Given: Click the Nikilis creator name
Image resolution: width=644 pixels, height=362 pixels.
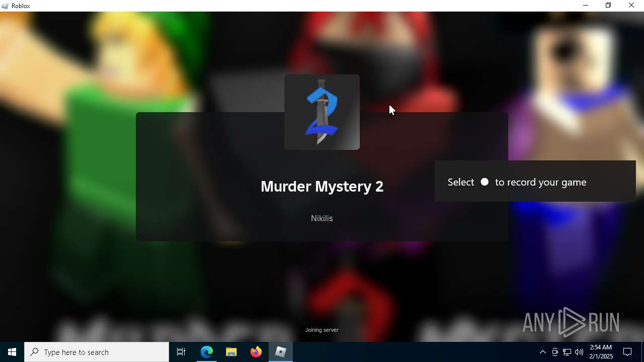Looking at the screenshot, I should coord(322,218).
